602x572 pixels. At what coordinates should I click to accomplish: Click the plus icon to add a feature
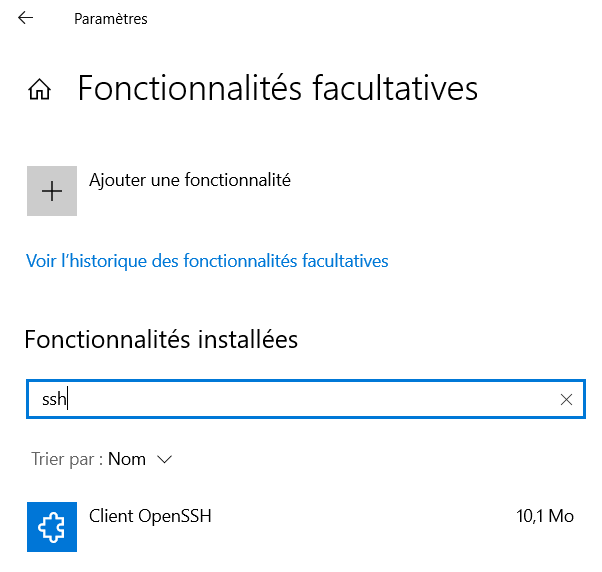51,191
